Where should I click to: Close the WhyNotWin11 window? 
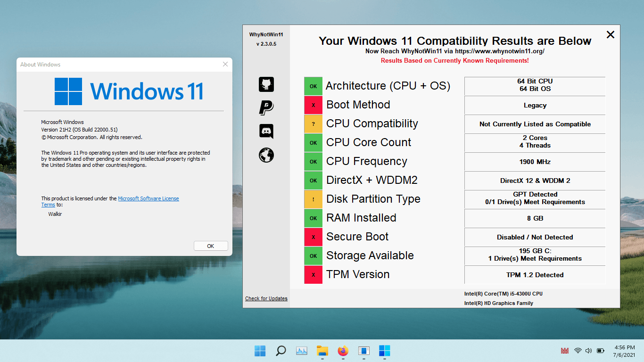(611, 34)
